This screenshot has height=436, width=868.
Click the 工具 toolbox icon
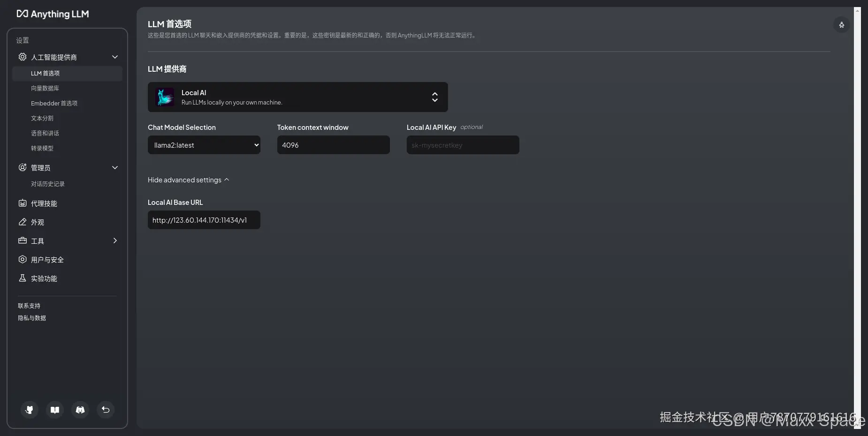23,241
